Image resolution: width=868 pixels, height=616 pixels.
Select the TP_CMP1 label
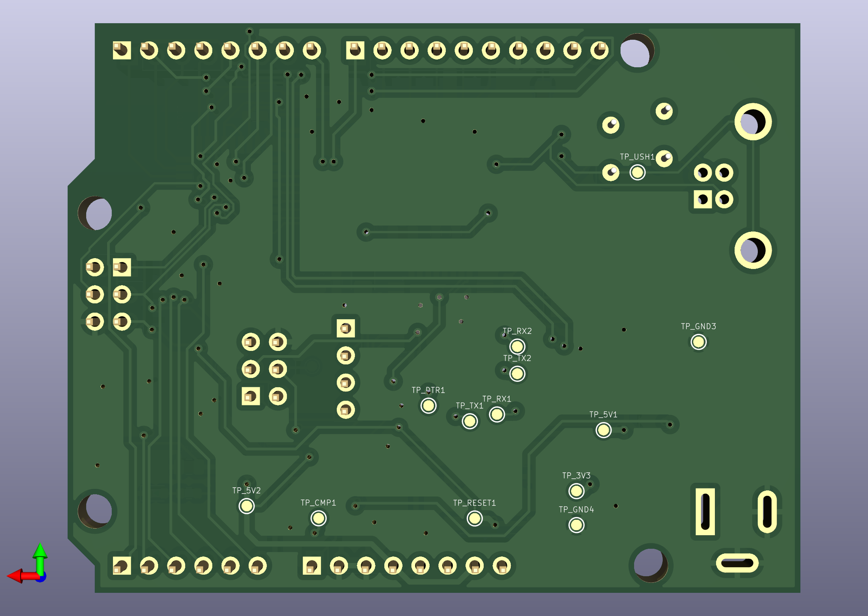[x=318, y=503]
